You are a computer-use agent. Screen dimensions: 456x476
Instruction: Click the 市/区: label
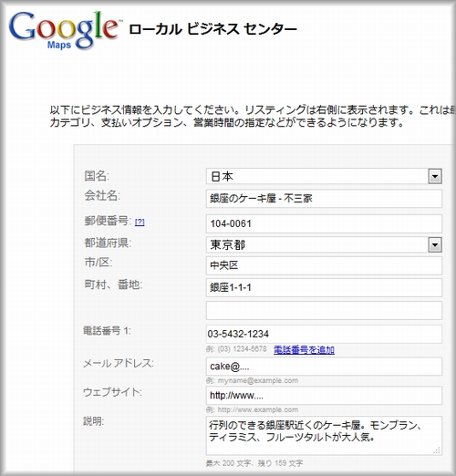click(98, 262)
